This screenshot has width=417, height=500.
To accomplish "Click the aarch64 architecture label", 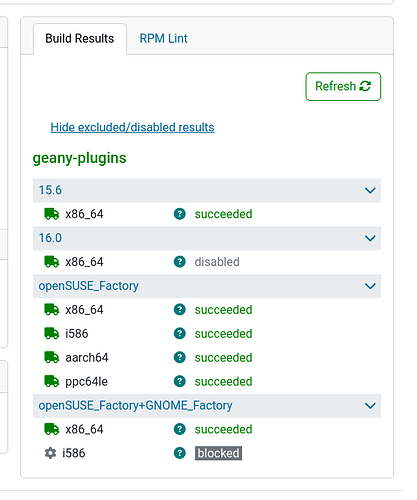I will (87, 358).
